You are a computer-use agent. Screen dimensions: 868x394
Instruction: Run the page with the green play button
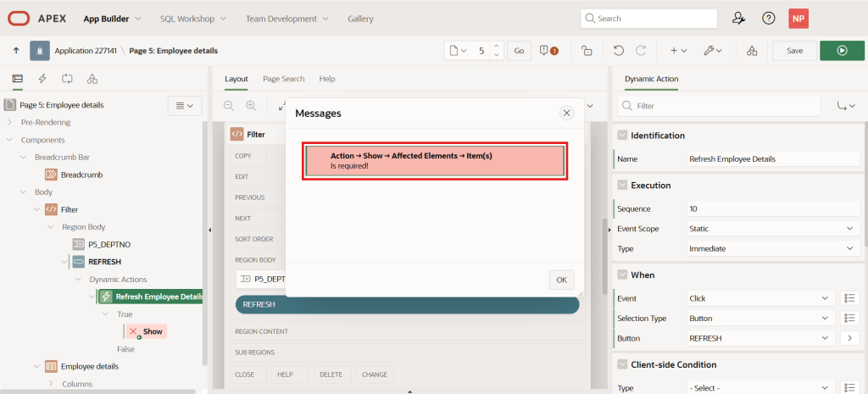pyautogui.click(x=842, y=50)
